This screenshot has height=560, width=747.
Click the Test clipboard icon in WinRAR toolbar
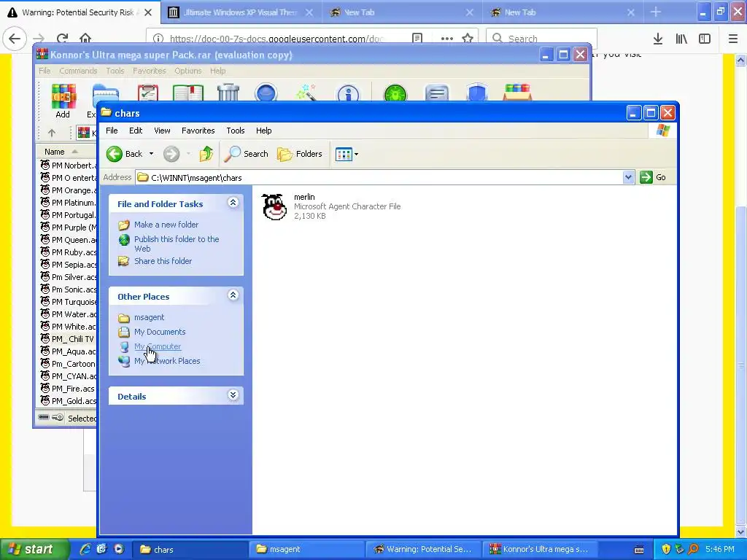147,93
